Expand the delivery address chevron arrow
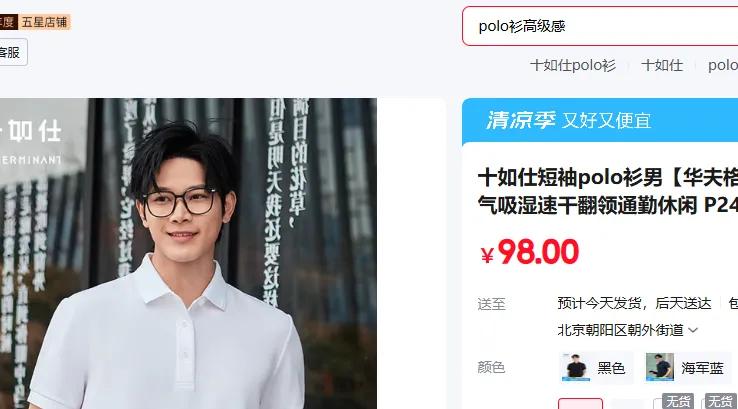Screen dimensions: 738x409 click(693, 330)
